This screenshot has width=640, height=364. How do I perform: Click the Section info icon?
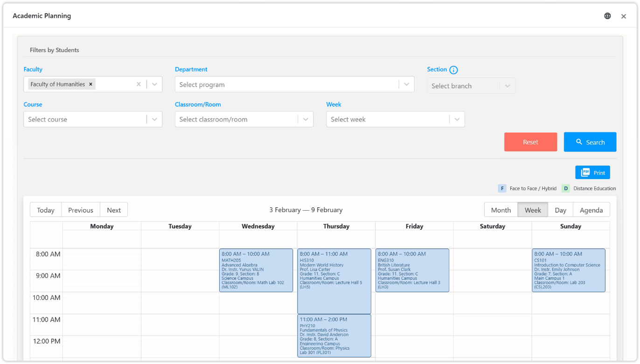[x=453, y=70]
